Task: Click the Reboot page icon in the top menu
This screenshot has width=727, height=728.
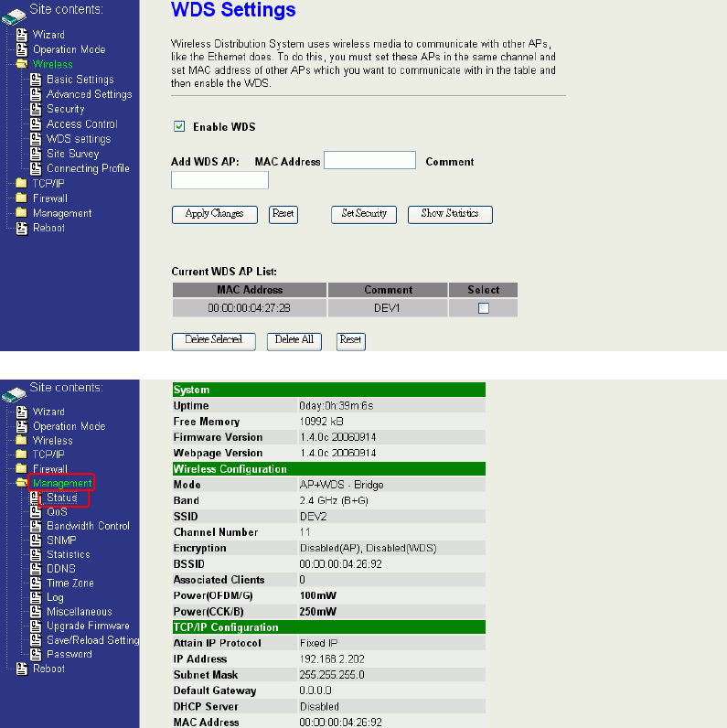Action: [x=22, y=228]
